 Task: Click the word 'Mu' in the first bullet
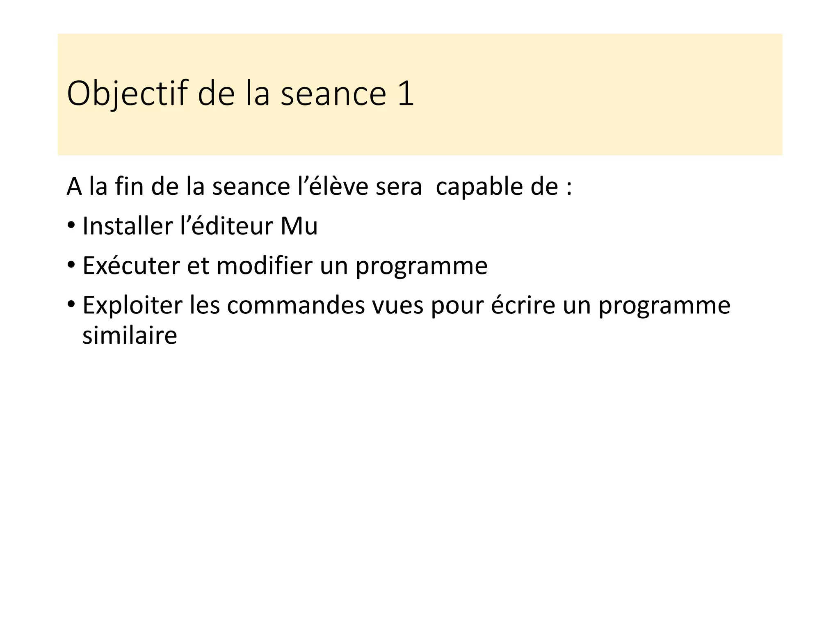[299, 226]
